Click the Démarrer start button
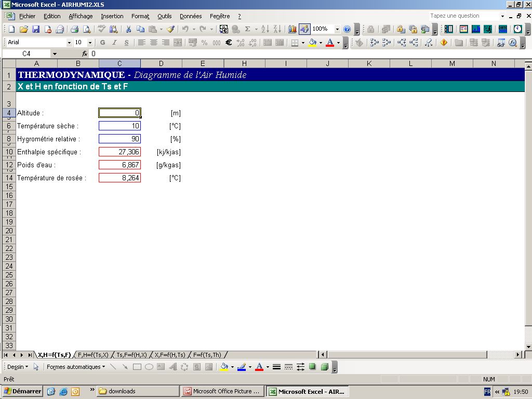 (x=22, y=391)
